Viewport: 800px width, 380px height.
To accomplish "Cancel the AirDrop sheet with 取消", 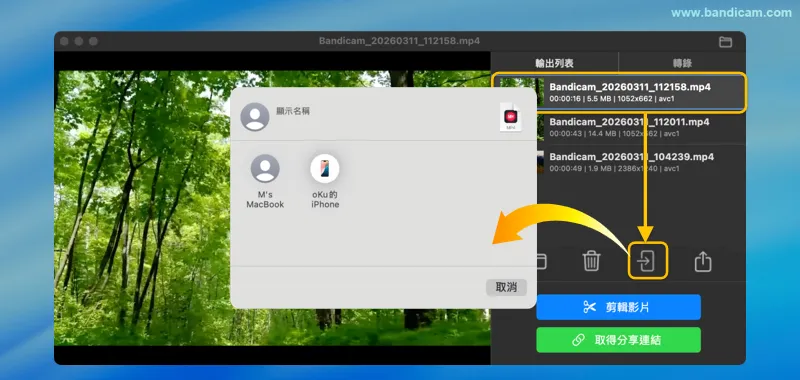I will (506, 287).
